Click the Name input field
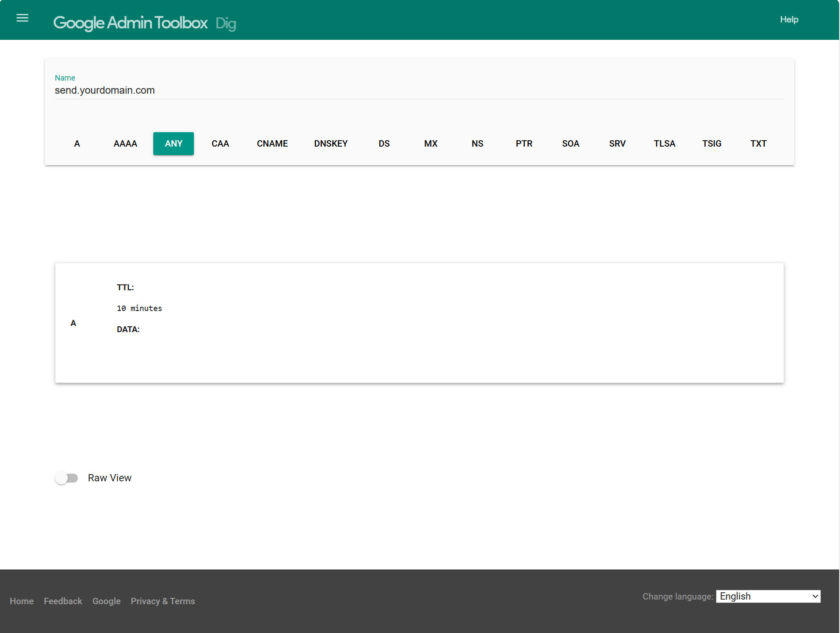This screenshot has height=633, width=840. (x=419, y=90)
